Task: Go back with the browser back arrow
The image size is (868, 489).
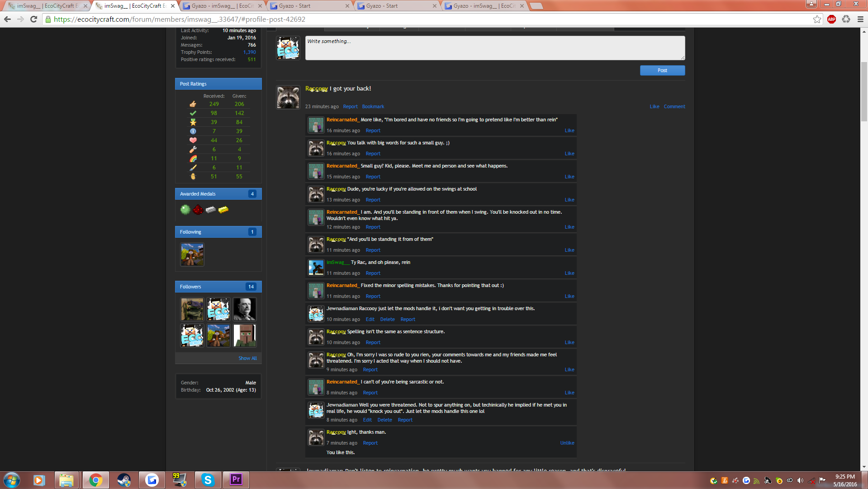Action: [7, 19]
